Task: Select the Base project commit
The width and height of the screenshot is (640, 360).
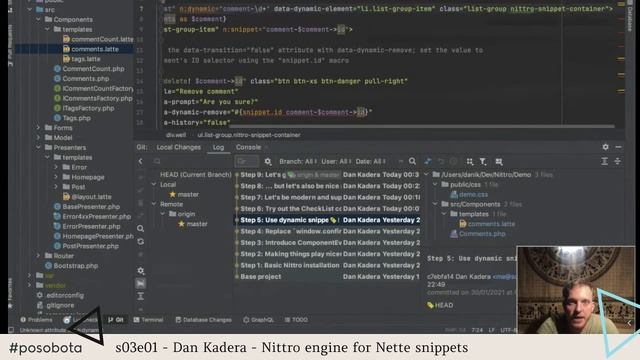Action: [327, 276]
